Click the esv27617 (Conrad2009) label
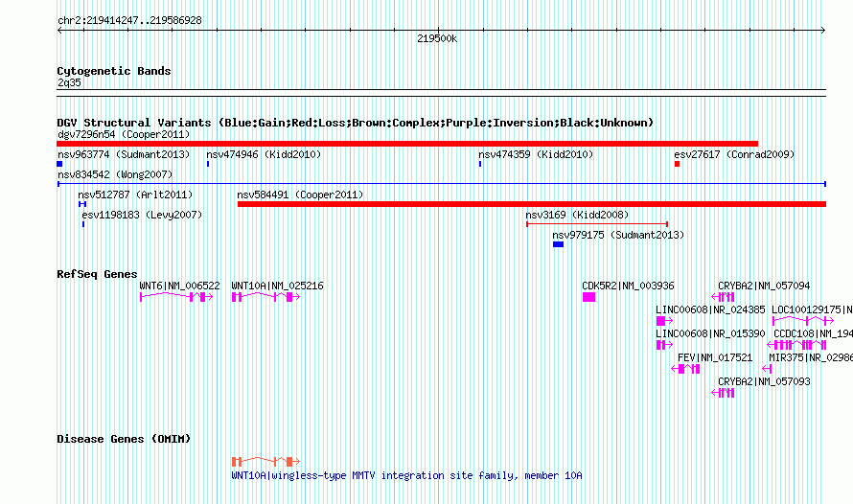The image size is (853, 504). 734,154
